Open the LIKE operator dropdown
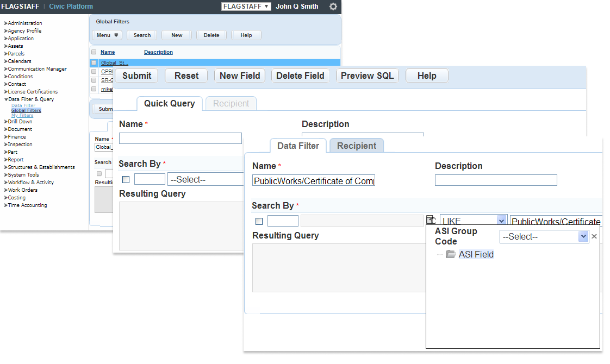This screenshot has width=610, height=364. (x=501, y=221)
